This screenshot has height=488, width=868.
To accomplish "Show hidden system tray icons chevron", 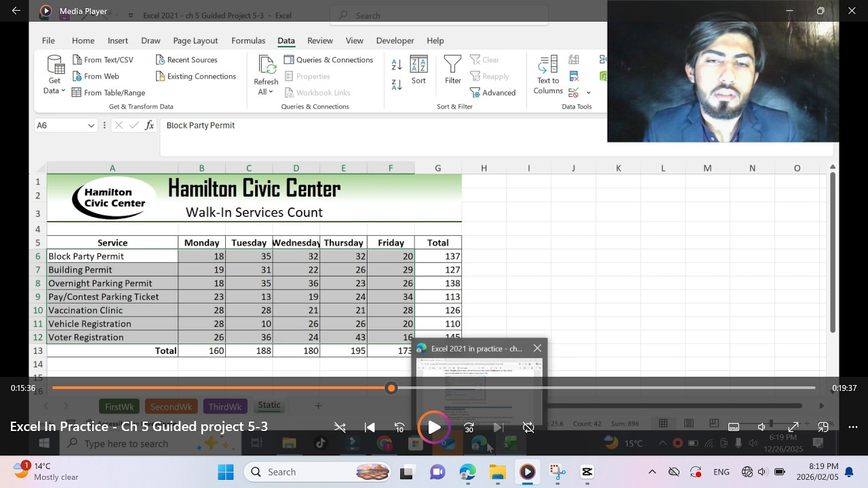I will pyautogui.click(x=652, y=472).
